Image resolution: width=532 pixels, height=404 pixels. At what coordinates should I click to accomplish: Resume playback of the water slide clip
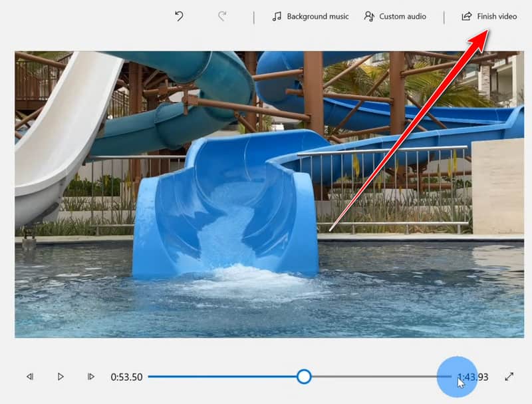(60, 376)
